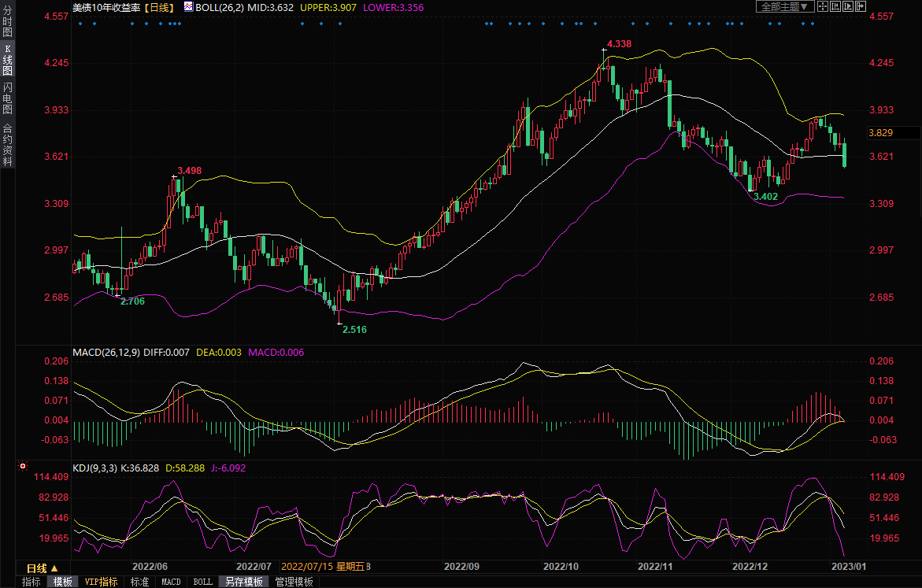Click the BOLL indicator chart icon
This screenshot has height=588, width=922.
click(188, 7)
